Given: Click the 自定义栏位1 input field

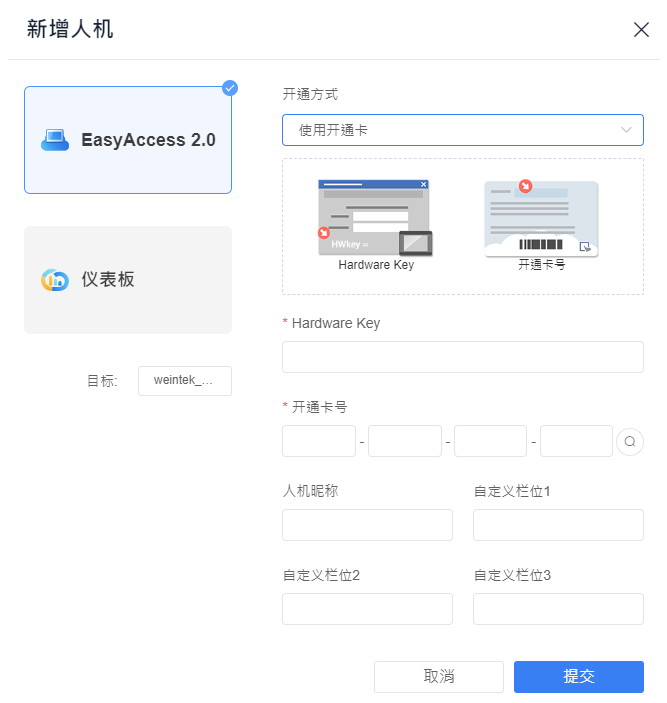Looking at the screenshot, I should coord(558,525).
